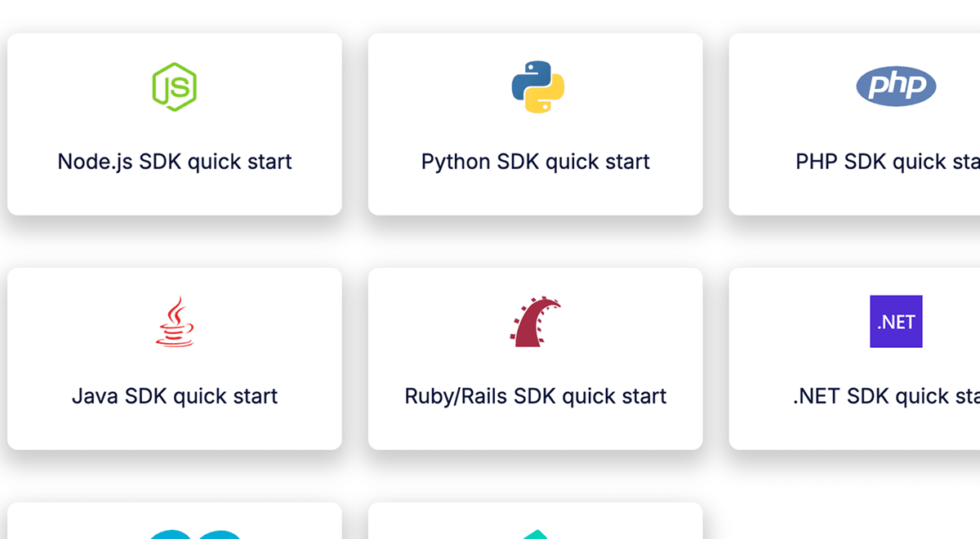Follow the 'Python SDK quick start' text link
Screen dimensions: 980x539
click(536, 162)
